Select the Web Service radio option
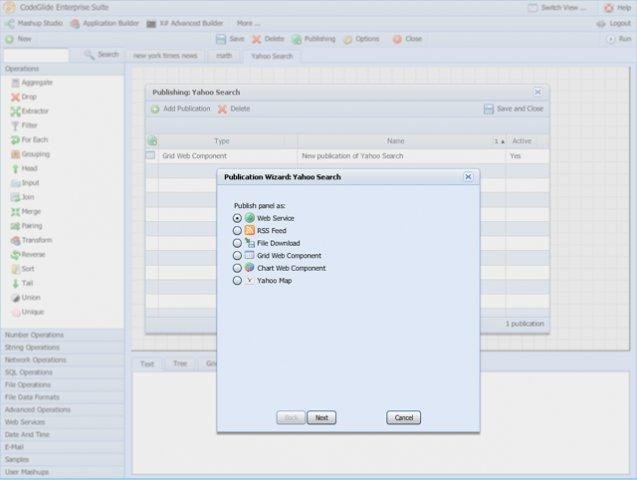The height and width of the screenshot is (480, 637). (x=237, y=218)
